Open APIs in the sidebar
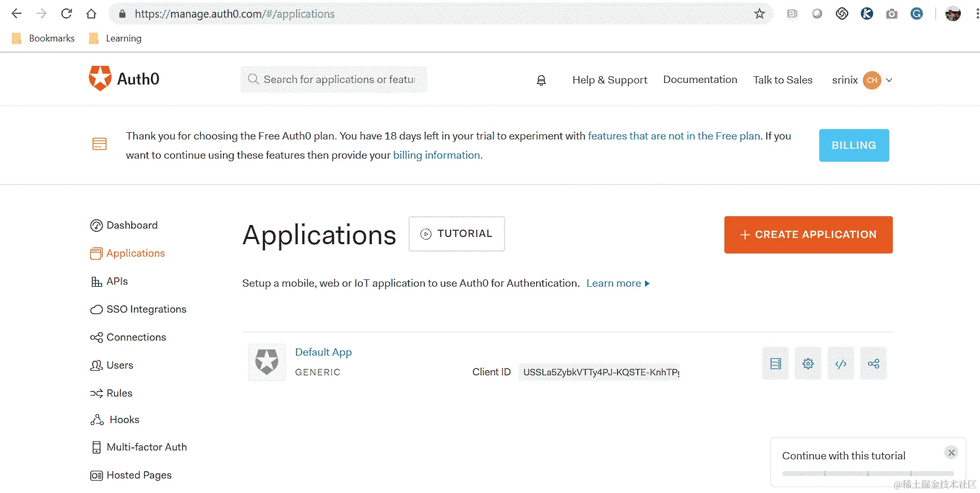 pyautogui.click(x=109, y=281)
